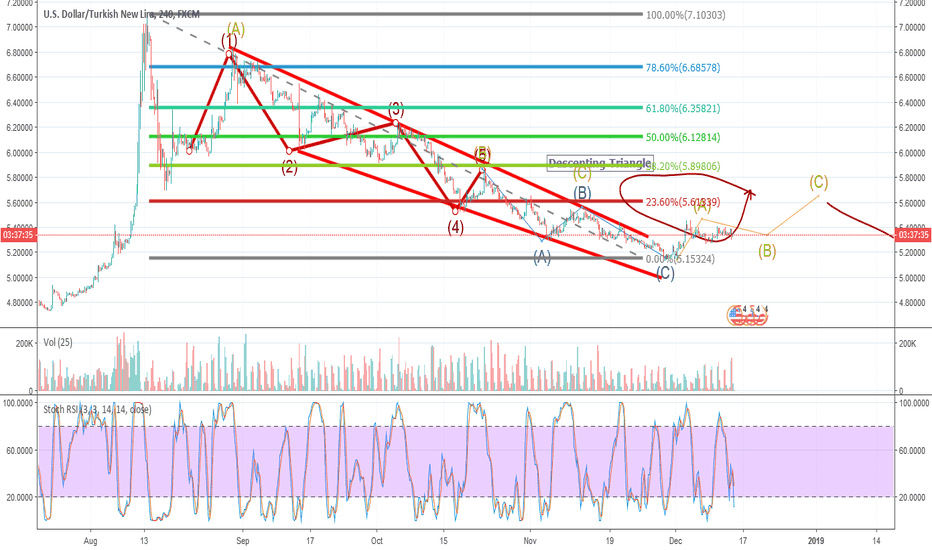The width and height of the screenshot is (932, 550).
Task: Click the 'Oct' label on the time axis
Action: click(376, 541)
